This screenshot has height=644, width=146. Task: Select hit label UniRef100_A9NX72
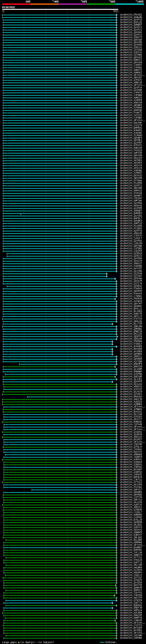click(131, 70)
